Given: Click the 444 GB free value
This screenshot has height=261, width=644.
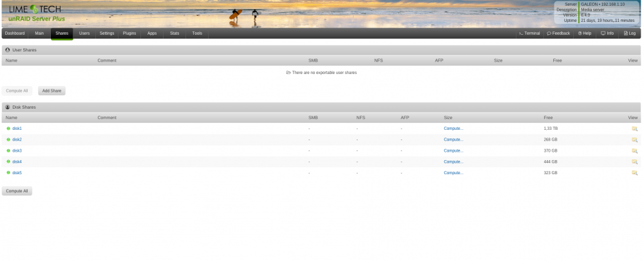Looking at the screenshot, I should click(551, 161).
